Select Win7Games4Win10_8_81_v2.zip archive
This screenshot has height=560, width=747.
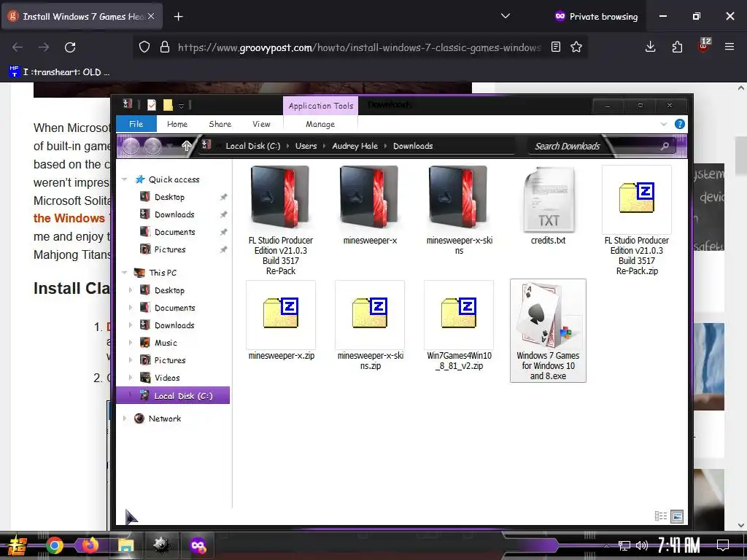[459, 326]
